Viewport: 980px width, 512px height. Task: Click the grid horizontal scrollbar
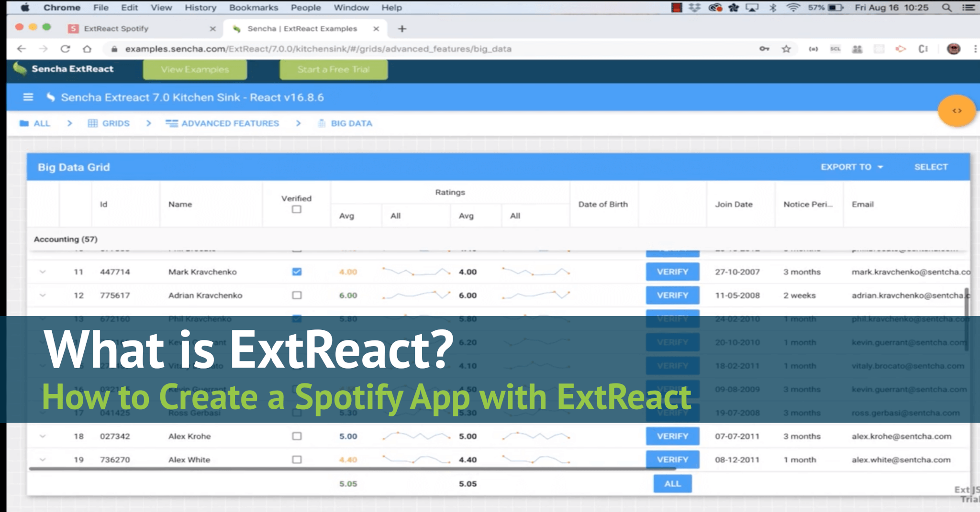(x=352, y=468)
